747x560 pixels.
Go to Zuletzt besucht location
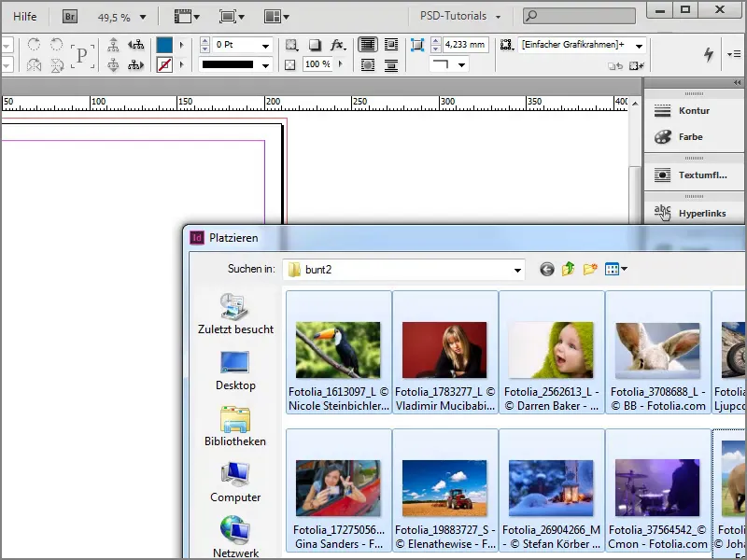tap(235, 315)
